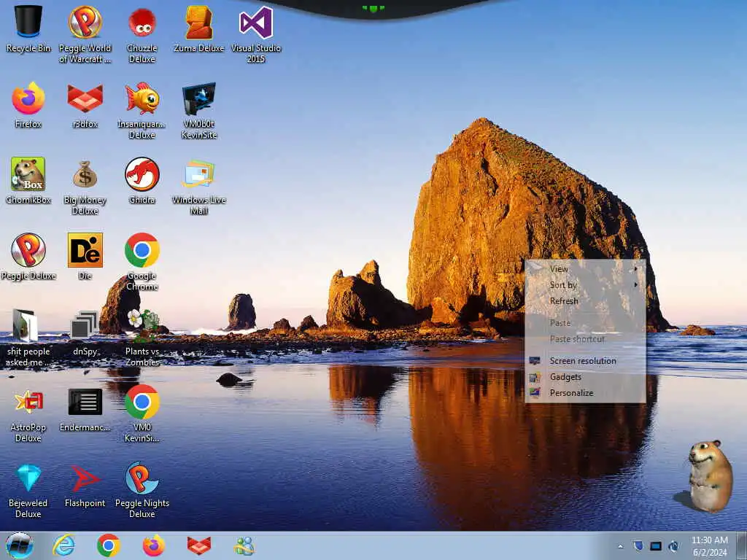Screen dimensions: 747x560
Task: Click the monitor icon in system tray
Action: coord(656,546)
